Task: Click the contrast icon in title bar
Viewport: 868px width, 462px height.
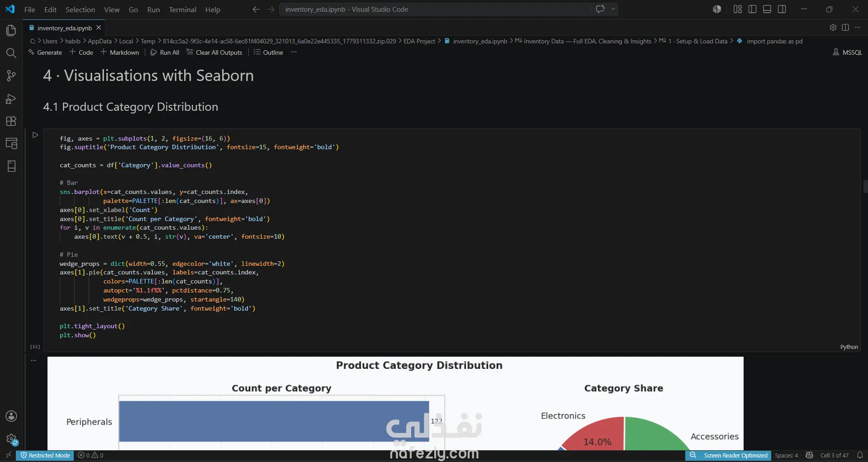Action: click(x=717, y=9)
